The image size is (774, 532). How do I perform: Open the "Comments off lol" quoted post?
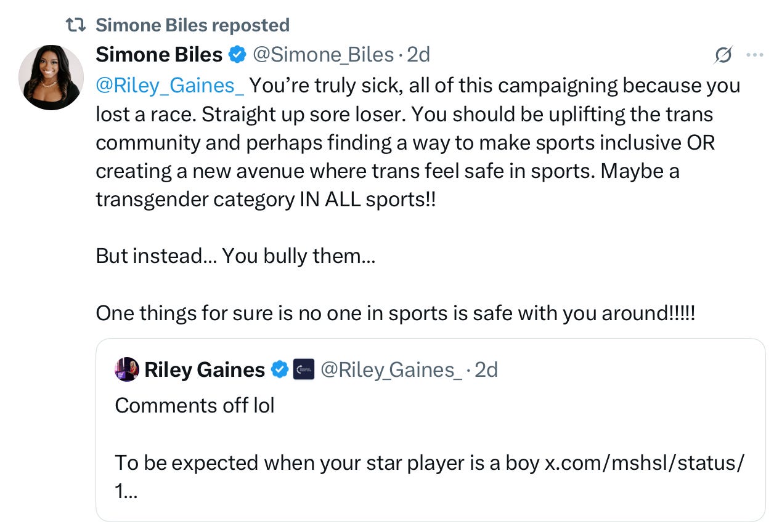tap(195, 405)
